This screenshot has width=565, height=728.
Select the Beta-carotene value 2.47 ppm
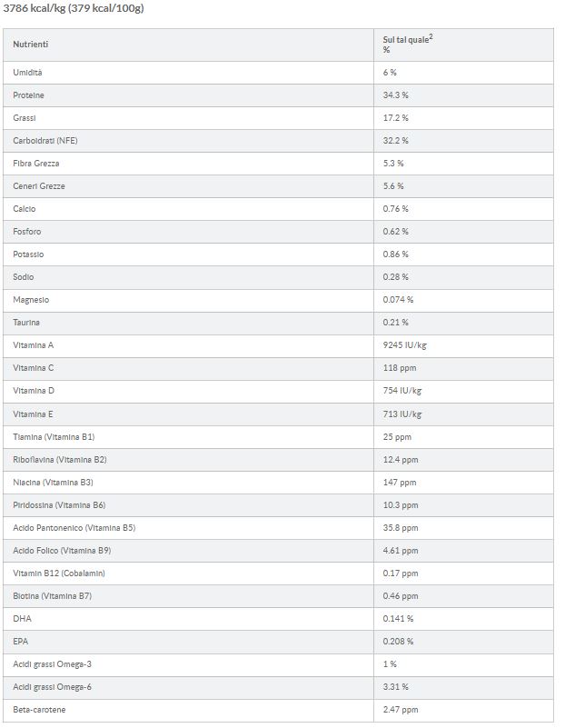click(x=401, y=709)
